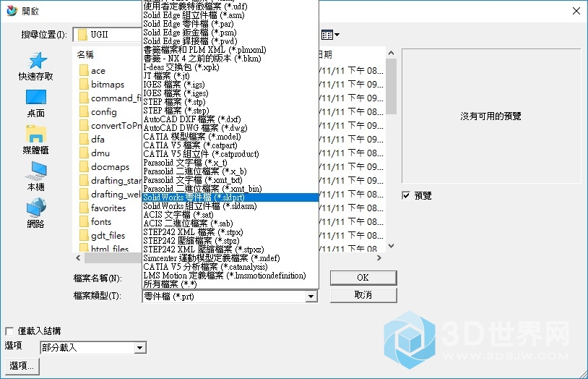Choose JT (*.jt) file type

(230, 76)
